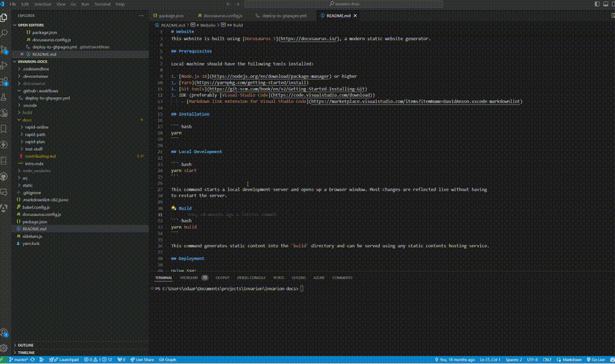Open the Accounts icon in activity bar
Screen dimensions: 615x364
pyautogui.click(x=4, y=333)
